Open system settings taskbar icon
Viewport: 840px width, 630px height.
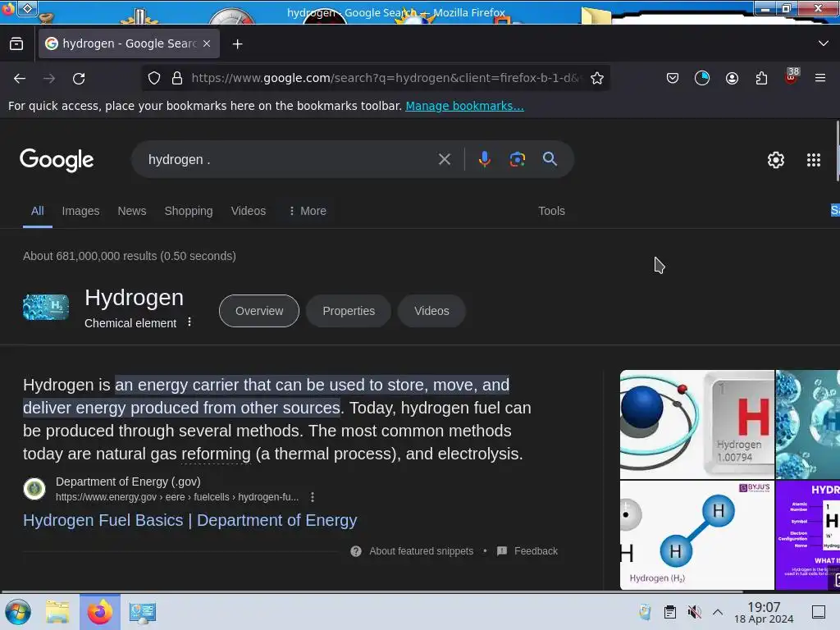pyautogui.click(x=142, y=612)
